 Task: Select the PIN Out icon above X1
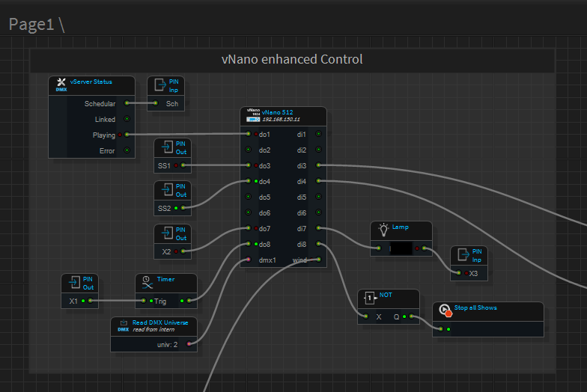coord(73,282)
